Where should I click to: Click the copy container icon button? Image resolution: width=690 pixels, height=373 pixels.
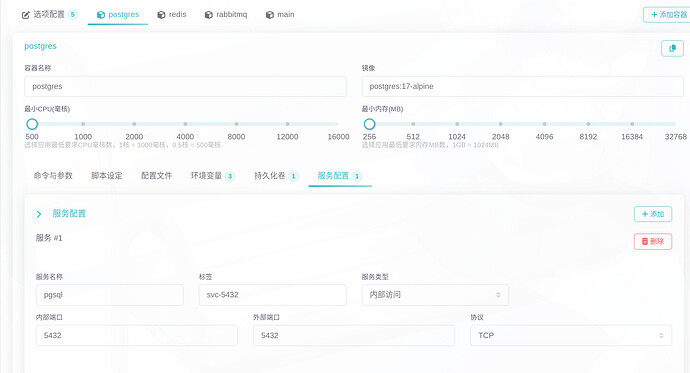[x=672, y=48]
